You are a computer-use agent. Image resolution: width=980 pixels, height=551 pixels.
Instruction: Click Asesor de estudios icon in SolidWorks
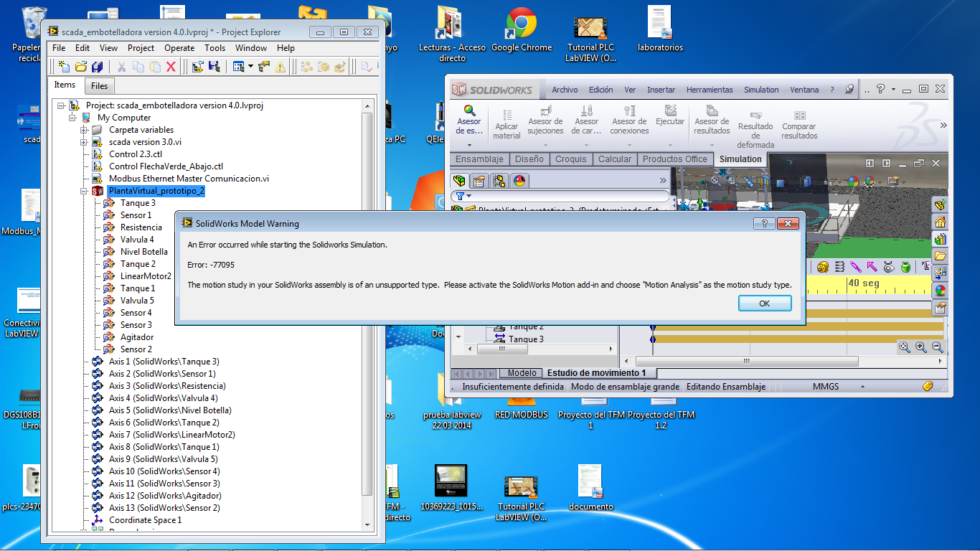tap(469, 110)
